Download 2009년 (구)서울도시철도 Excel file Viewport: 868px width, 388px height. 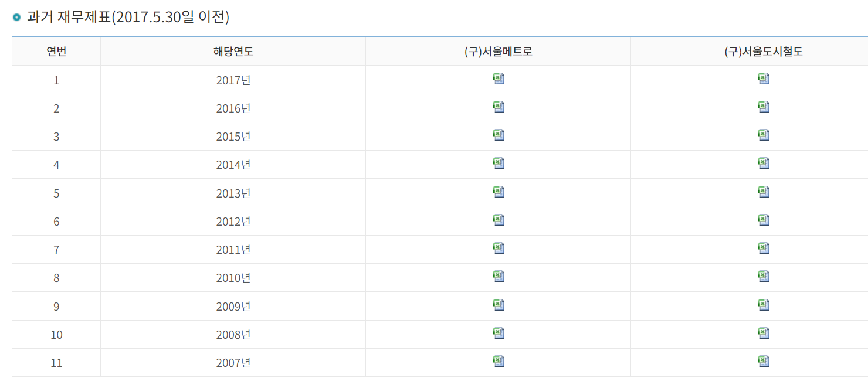[764, 305]
